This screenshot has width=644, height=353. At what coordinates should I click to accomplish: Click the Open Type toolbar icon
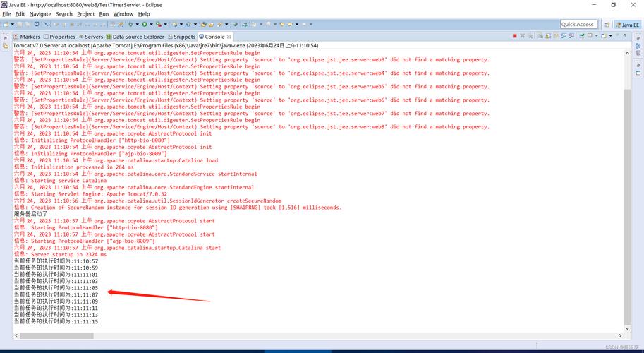204,24
